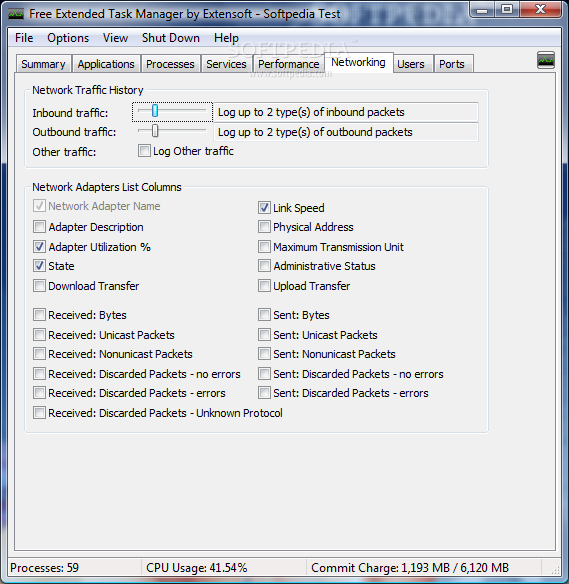Open the Help menu

[226, 38]
